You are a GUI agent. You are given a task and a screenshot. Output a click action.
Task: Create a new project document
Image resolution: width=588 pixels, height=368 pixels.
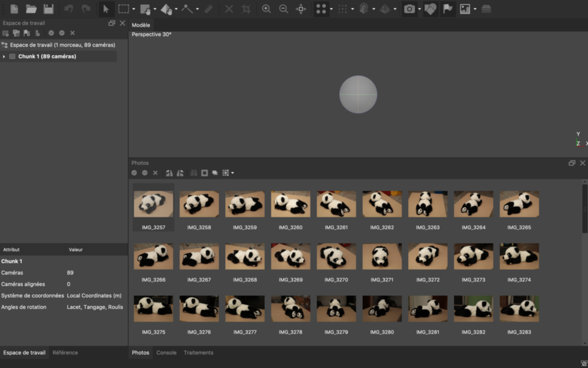14,9
